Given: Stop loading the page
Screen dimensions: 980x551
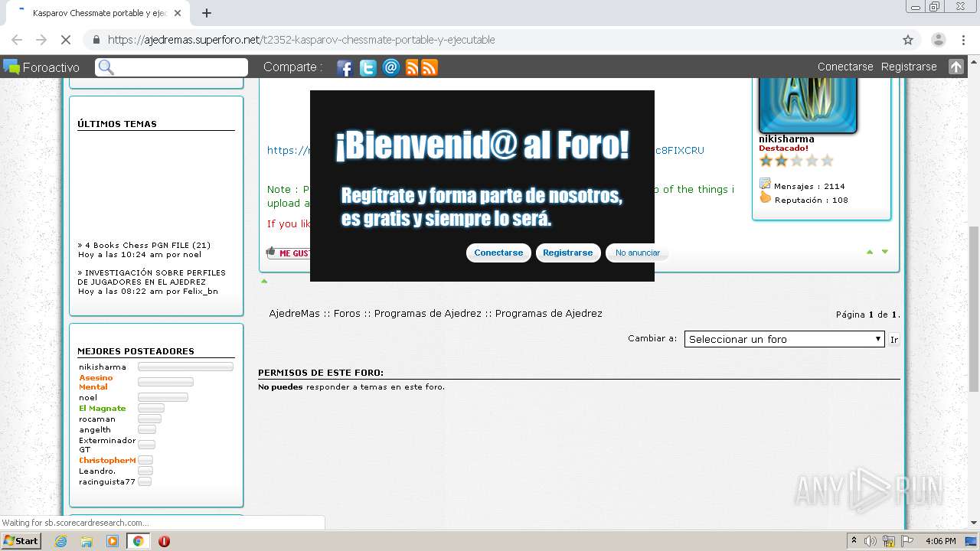Looking at the screenshot, I should (x=66, y=40).
